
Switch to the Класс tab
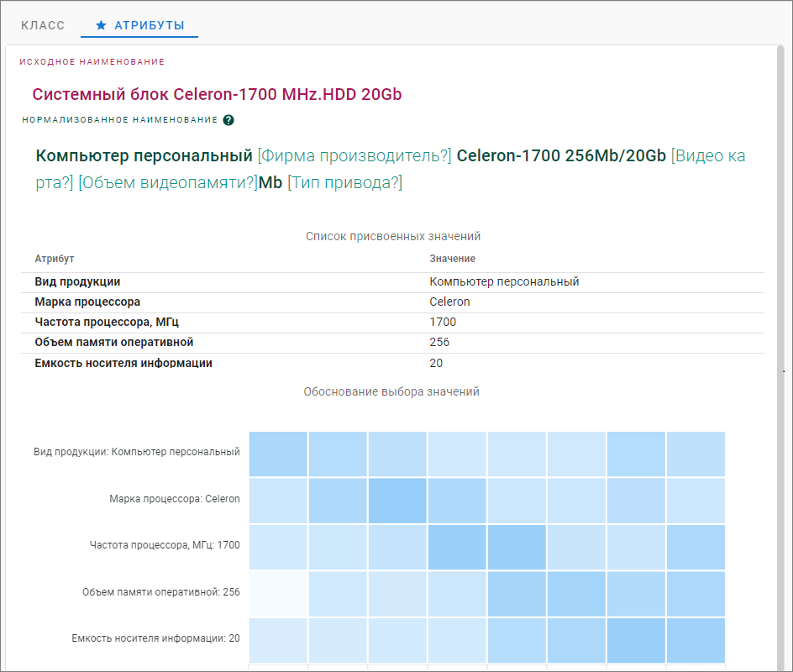pyautogui.click(x=43, y=26)
